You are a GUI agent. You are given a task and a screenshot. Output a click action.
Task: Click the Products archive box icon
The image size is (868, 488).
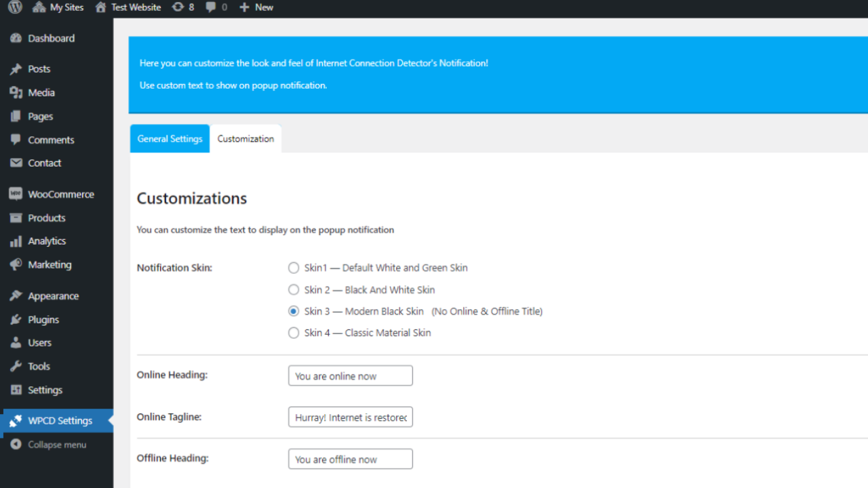[16, 218]
